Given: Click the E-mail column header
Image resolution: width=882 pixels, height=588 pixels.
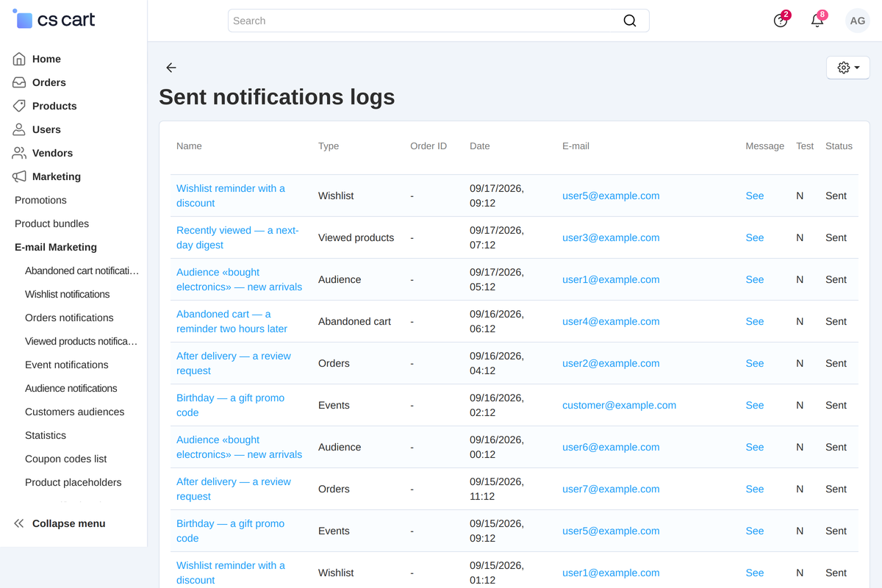Looking at the screenshot, I should tap(576, 146).
